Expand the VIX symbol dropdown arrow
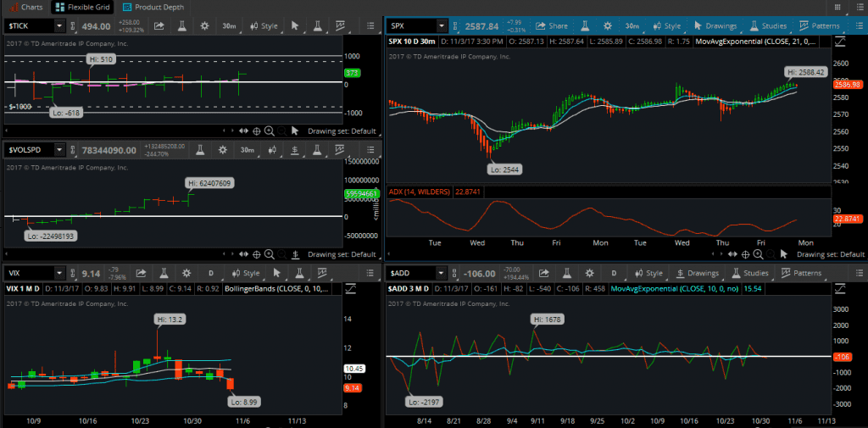868x428 pixels. tap(59, 273)
